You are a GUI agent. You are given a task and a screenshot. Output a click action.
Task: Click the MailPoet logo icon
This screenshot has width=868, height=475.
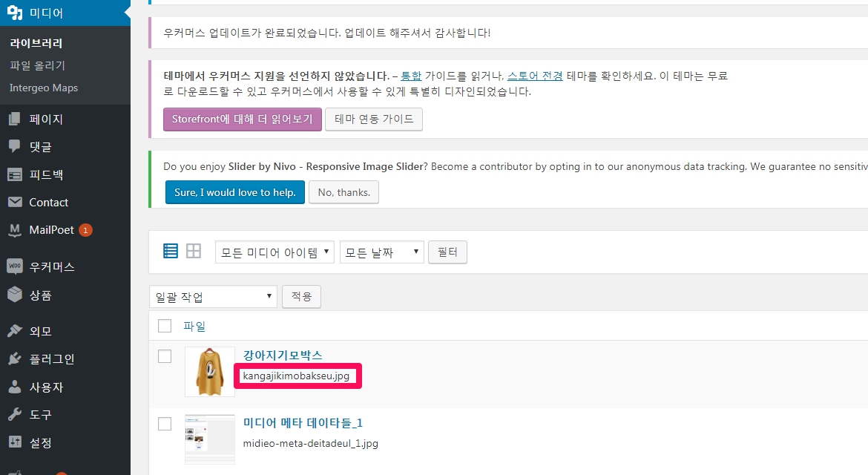coord(15,230)
